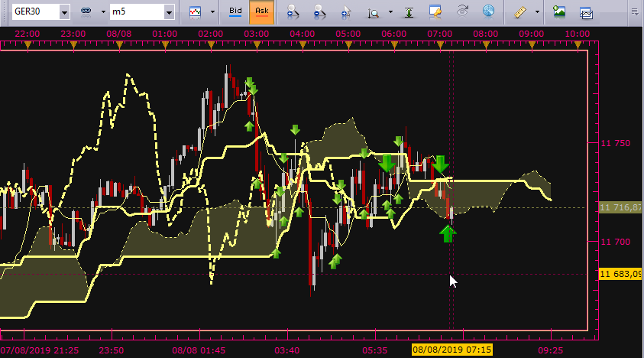Open the chart type icon
644x358 pixels.
(x=195, y=12)
